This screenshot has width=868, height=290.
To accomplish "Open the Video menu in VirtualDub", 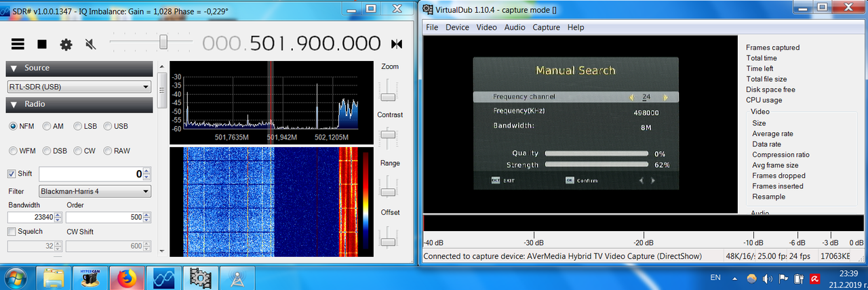I will pyautogui.click(x=486, y=28).
